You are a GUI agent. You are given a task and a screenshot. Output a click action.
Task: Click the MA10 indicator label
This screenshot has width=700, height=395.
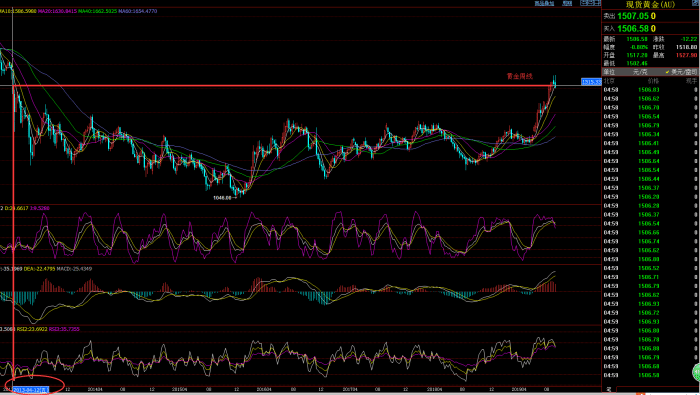(x=18, y=11)
